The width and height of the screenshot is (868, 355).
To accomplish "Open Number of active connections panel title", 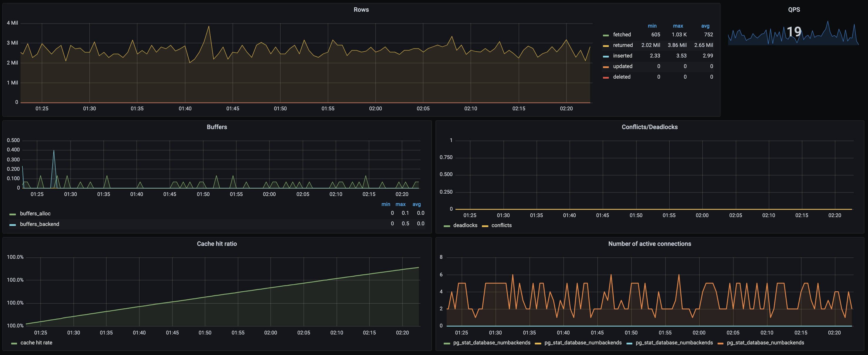I will (649, 244).
